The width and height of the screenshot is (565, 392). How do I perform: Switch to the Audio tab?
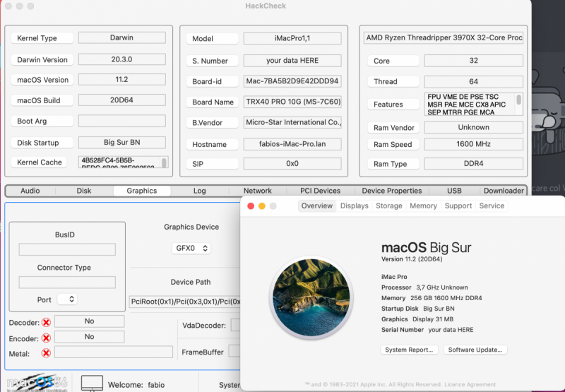click(x=30, y=191)
